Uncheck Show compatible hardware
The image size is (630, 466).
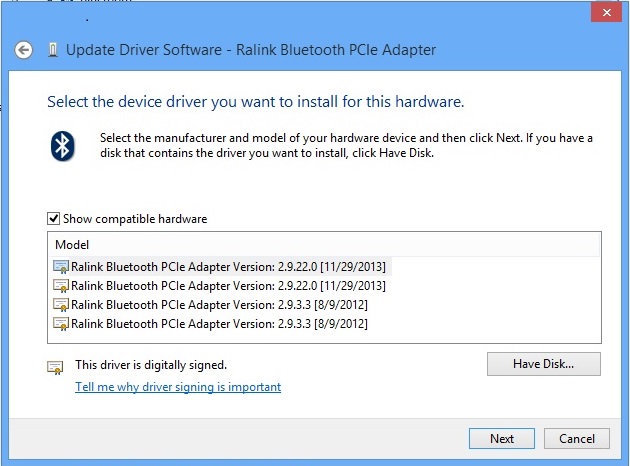pyautogui.click(x=53, y=219)
